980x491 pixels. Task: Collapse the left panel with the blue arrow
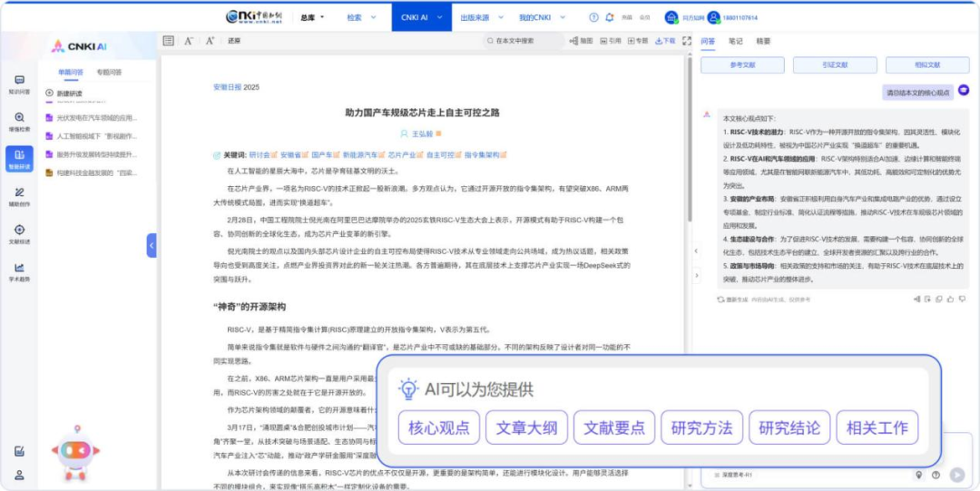click(152, 245)
